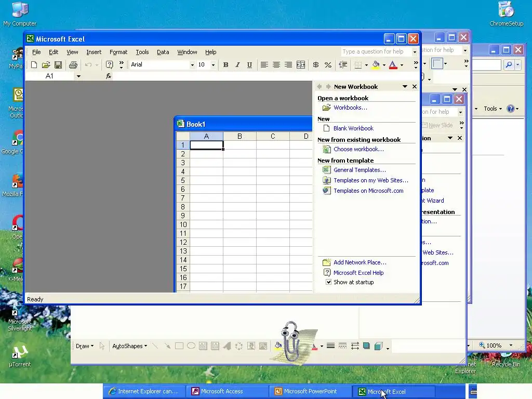Screen dimensions: 532x399
Task: Click Templates on Microsoft.com link
Action: (368, 191)
